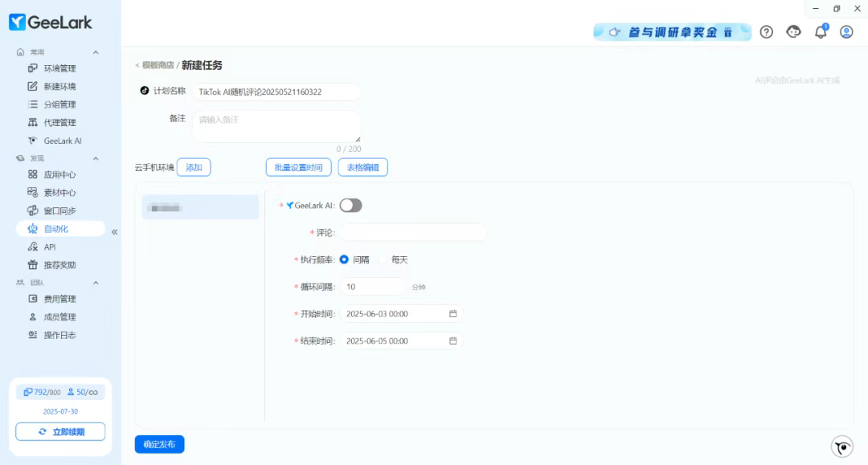Go to 应用中心 in sidebar
This screenshot has width=868, height=465.
[x=59, y=174]
